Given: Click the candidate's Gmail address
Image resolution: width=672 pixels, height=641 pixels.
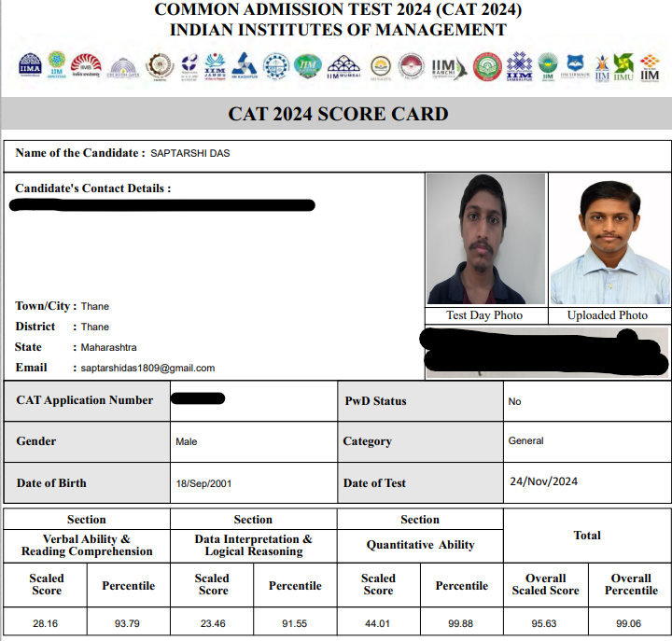Looking at the screenshot, I should [x=147, y=369].
